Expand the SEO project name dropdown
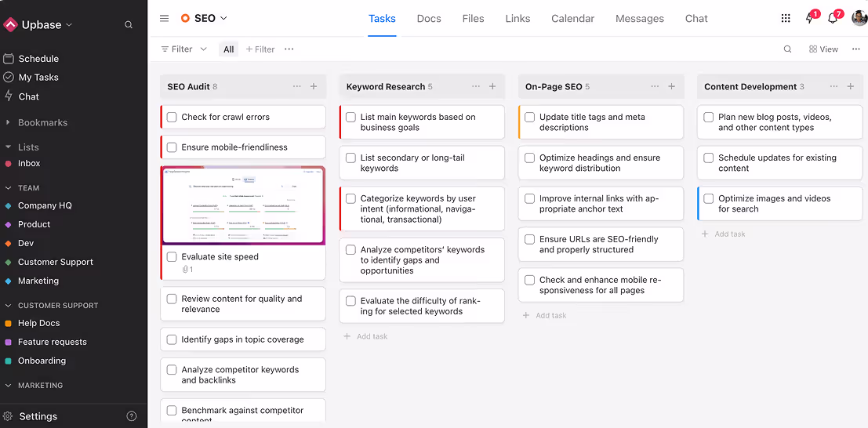Screen dimensions: 868x428 (223, 18)
